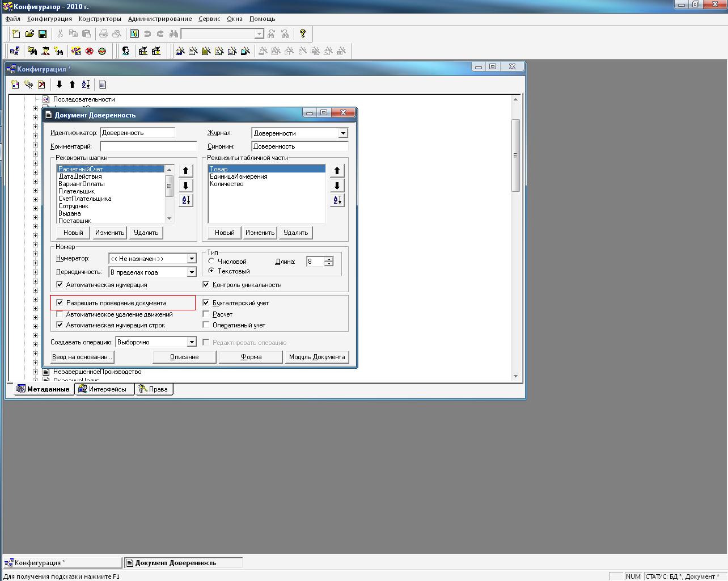This screenshot has width=728, height=581.
Task: Click the New file toolbar icon
Action: point(16,34)
